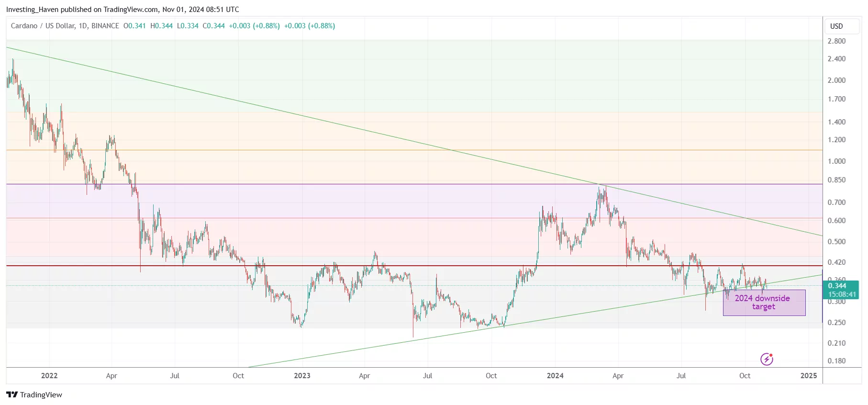Click the current price label 0.344

click(837, 285)
